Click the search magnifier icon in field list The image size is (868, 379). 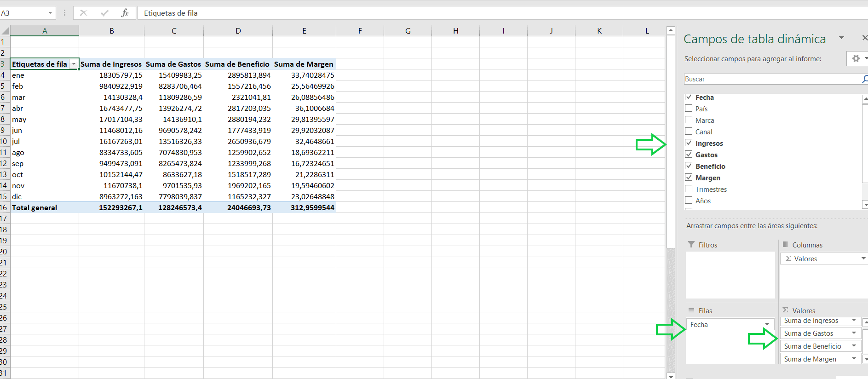pyautogui.click(x=864, y=79)
